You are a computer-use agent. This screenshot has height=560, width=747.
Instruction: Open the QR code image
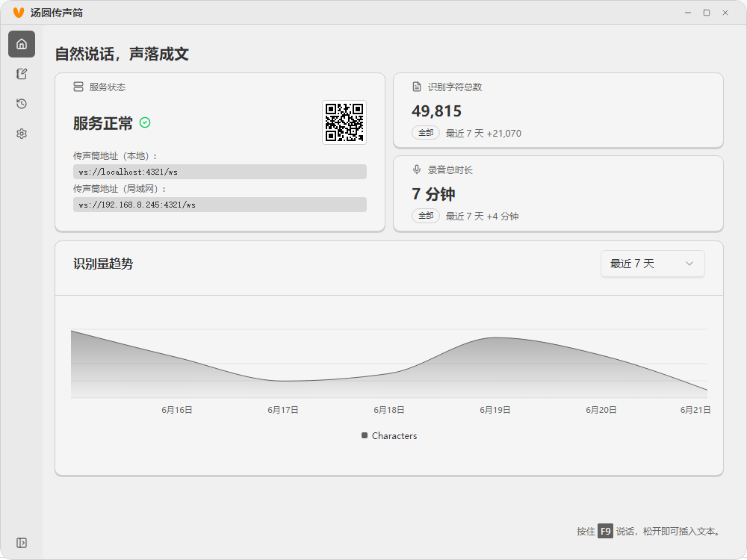point(344,122)
